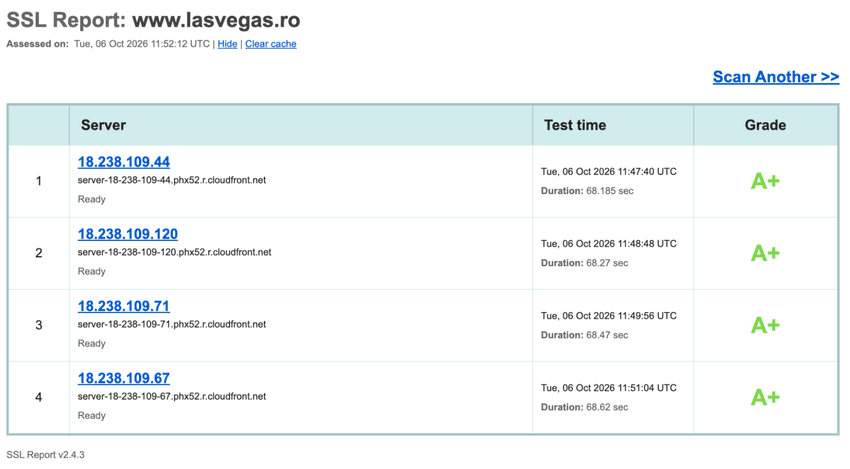Click the SSL Report www.lasvegas.ro heading
850x469 pixels.
coord(153,21)
